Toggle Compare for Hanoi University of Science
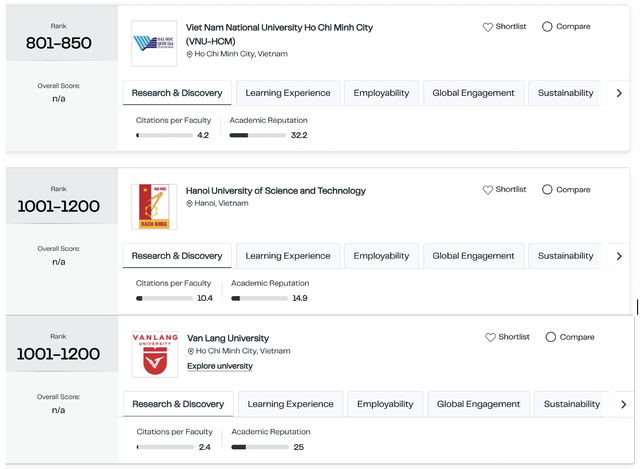The width and height of the screenshot is (640, 469). click(x=547, y=190)
